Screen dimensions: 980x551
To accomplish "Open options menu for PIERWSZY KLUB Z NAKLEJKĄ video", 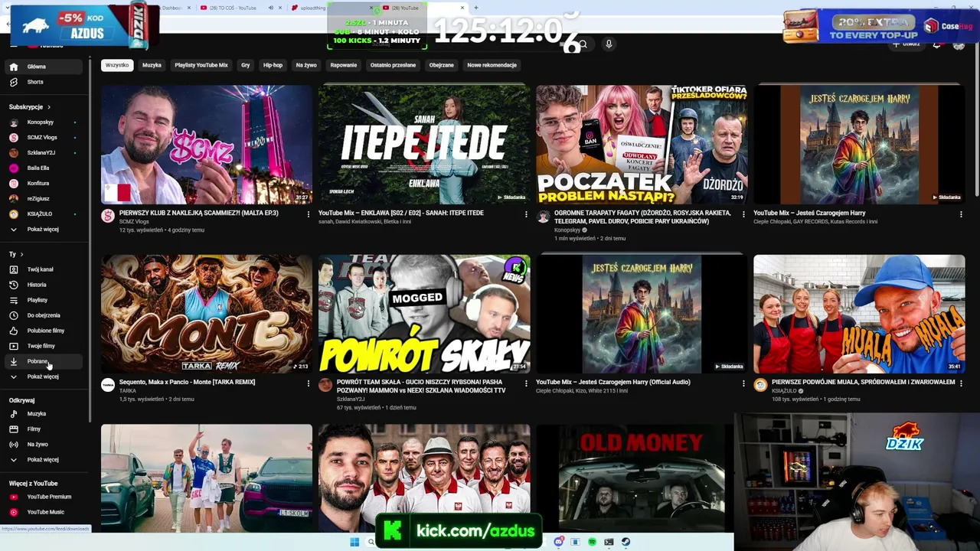I will 309,214.
